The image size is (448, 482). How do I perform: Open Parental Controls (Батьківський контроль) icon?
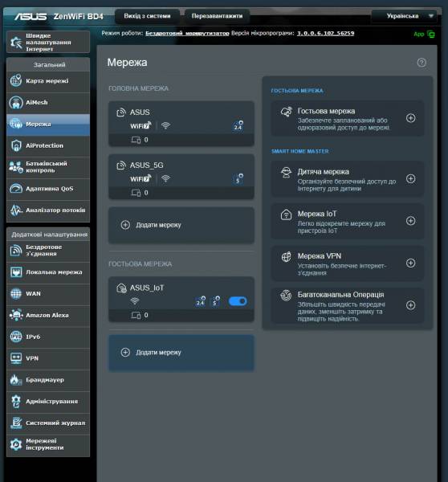[16, 167]
